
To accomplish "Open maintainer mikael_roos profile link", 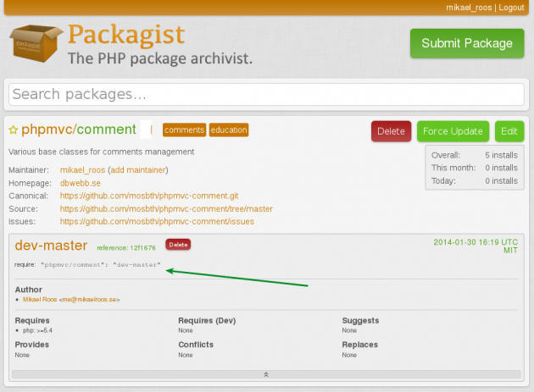I will (x=82, y=170).
